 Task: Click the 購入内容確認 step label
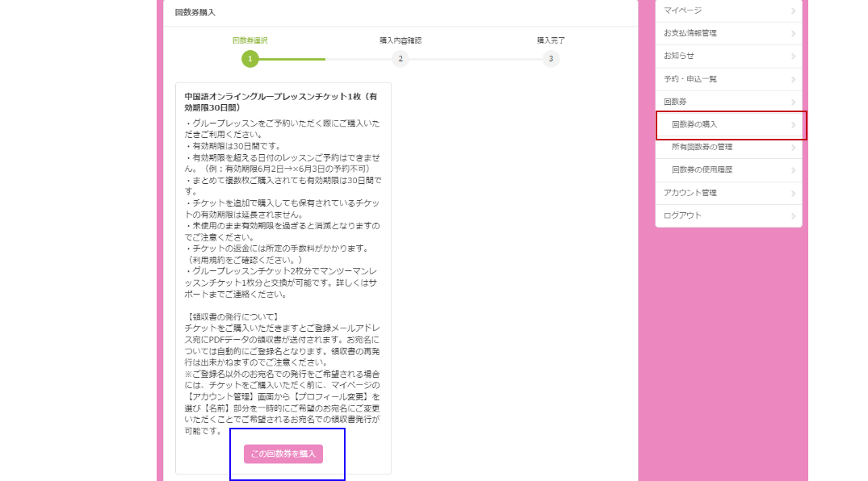click(400, 40)
